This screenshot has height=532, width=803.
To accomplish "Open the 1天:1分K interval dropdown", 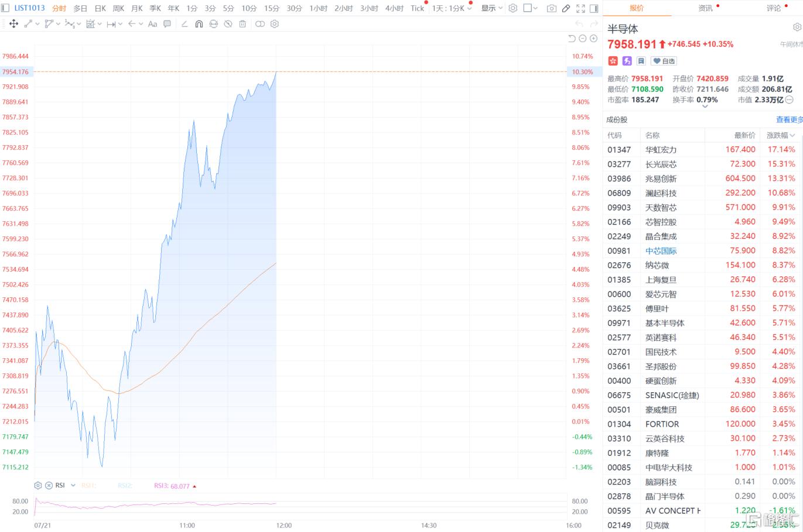I will click(x=452, y=8).
